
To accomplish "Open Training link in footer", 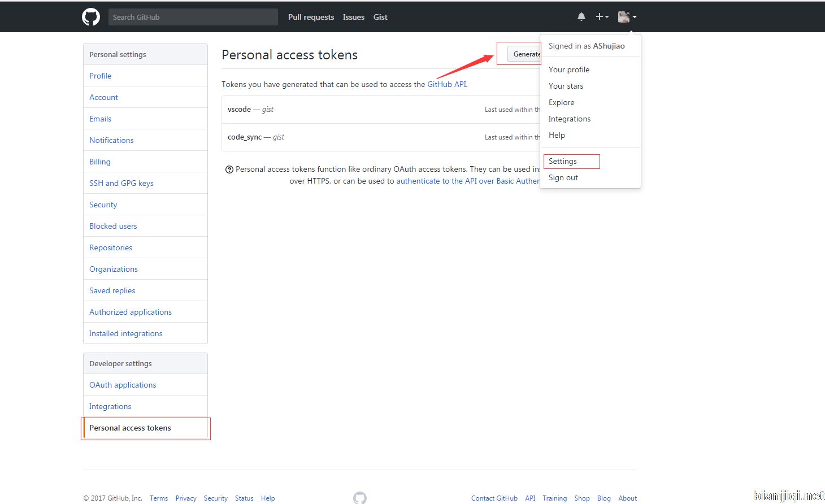I will (554, 498).
